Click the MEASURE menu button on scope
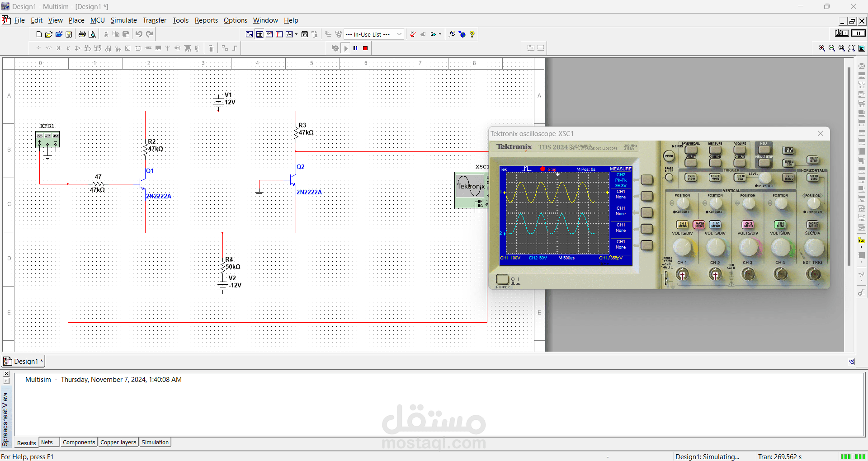Screen dimensions: 868x461 click(x=715, y=150)
